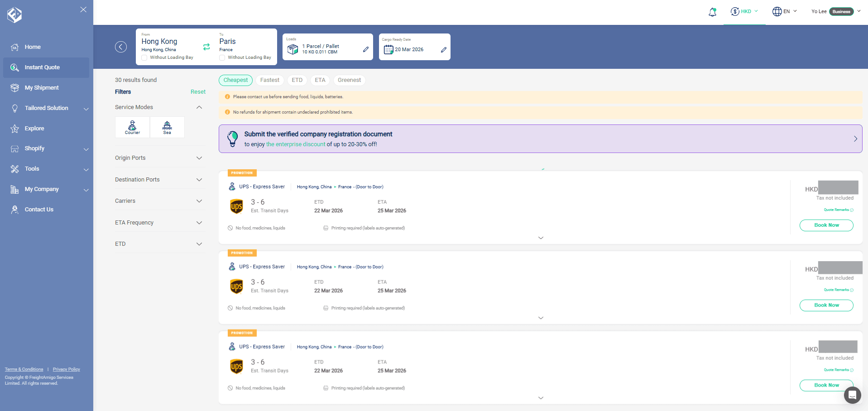
Task: Edit Cargo Ready Date with pencil icon
Action: 444,50
